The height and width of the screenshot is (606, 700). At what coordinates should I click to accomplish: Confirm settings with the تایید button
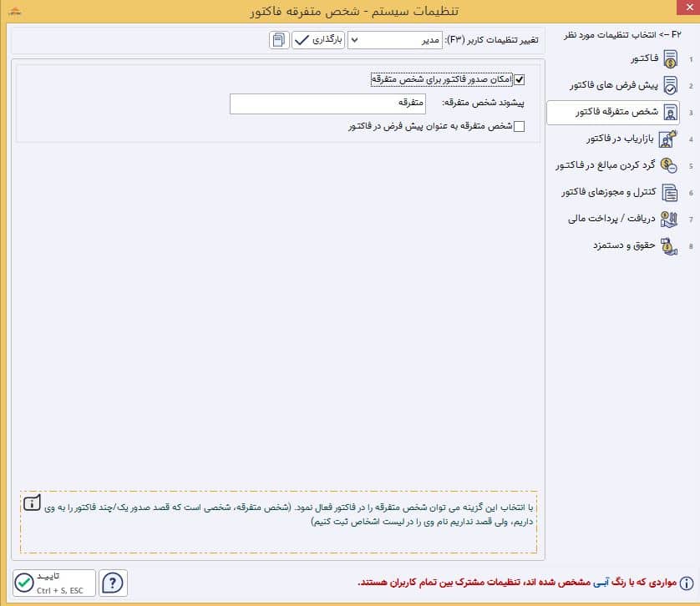click(x=54, y=583)
